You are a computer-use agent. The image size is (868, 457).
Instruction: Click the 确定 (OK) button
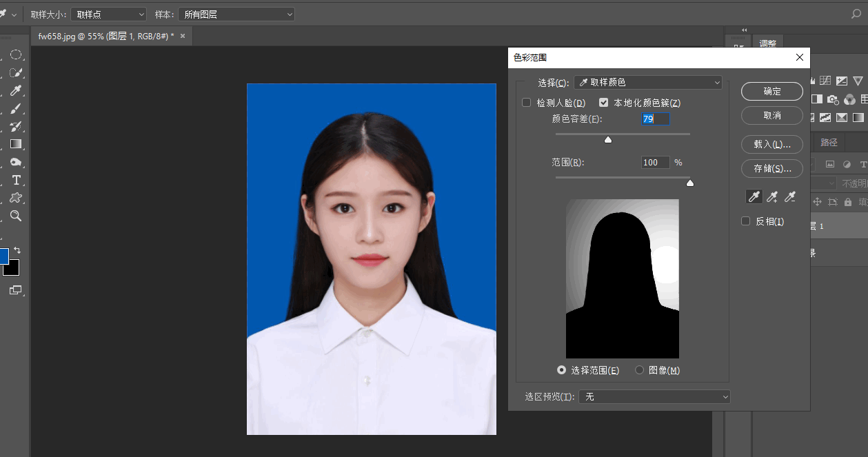[x=771, y=91]
